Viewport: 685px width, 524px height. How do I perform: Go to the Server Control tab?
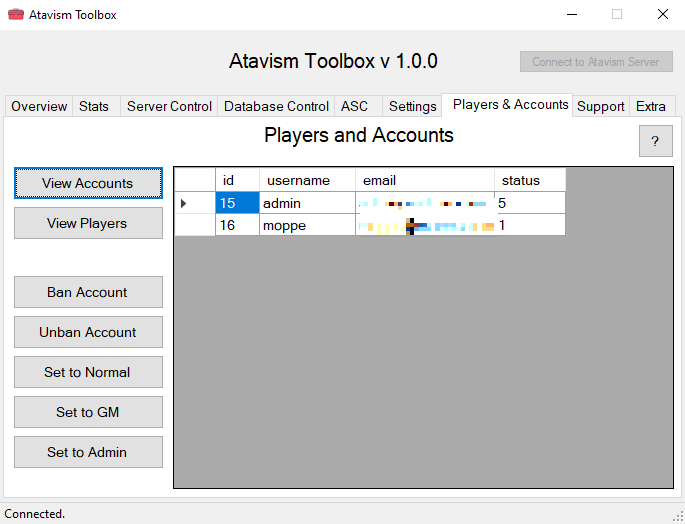169,106
